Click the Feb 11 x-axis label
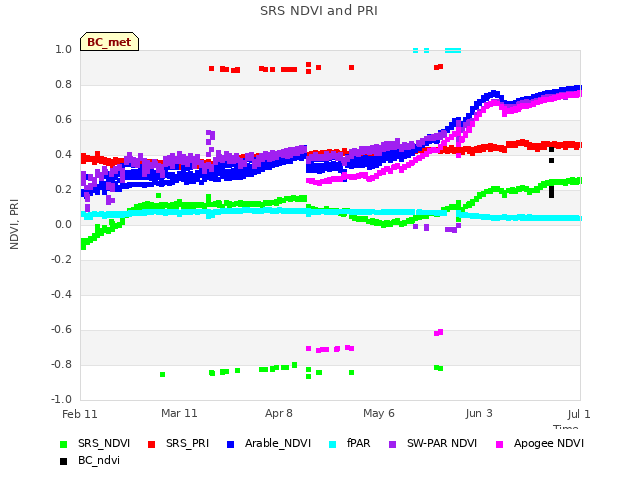 point(80,414)
